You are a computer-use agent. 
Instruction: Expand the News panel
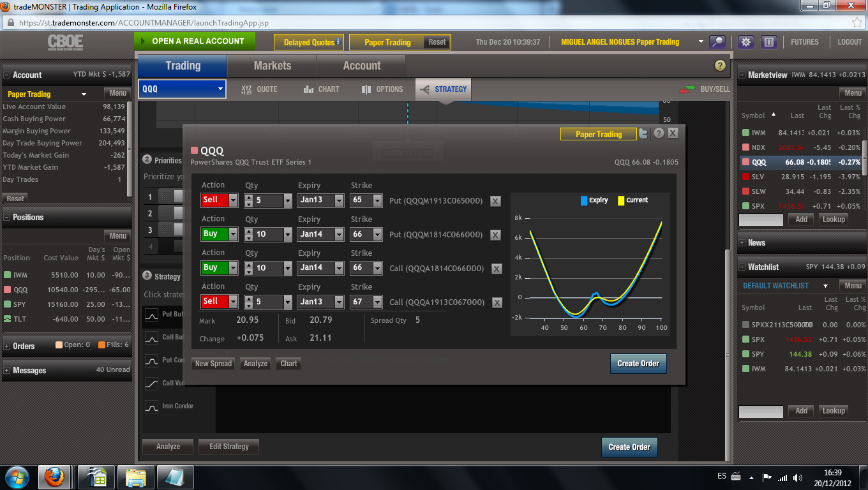click(x=742, y=242)
